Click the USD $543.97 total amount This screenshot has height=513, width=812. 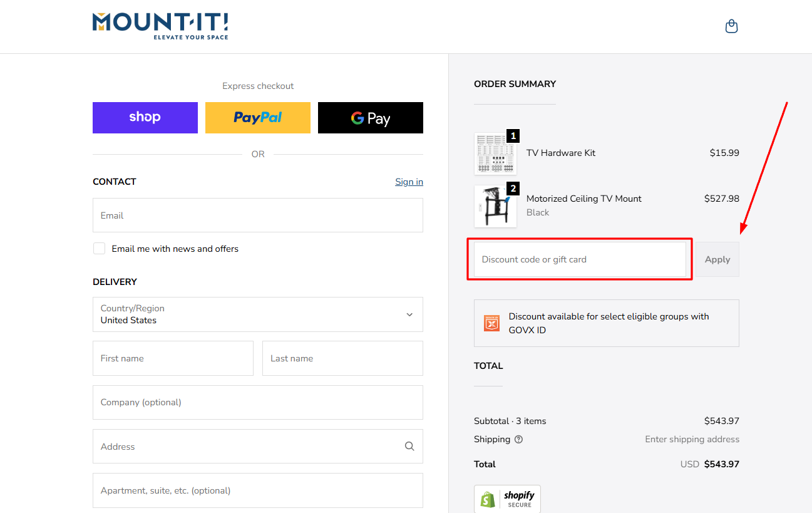click(710, 464)
